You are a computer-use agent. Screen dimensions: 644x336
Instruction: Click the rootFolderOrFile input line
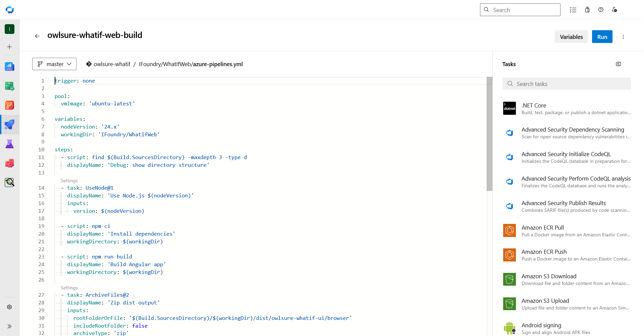tap(212, 318)
